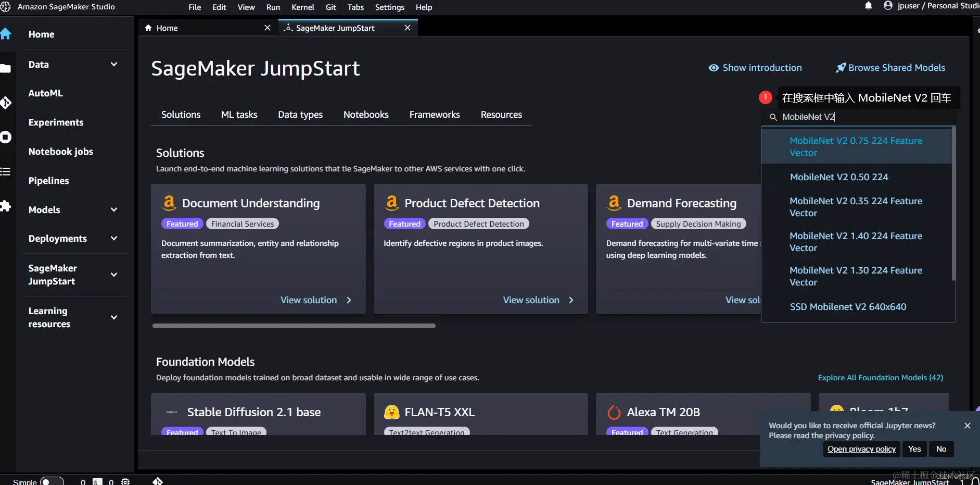The height and width of the screenshot is (485, 980).
Task: Switch to the Frameworks tab
Action: [435, 115]
